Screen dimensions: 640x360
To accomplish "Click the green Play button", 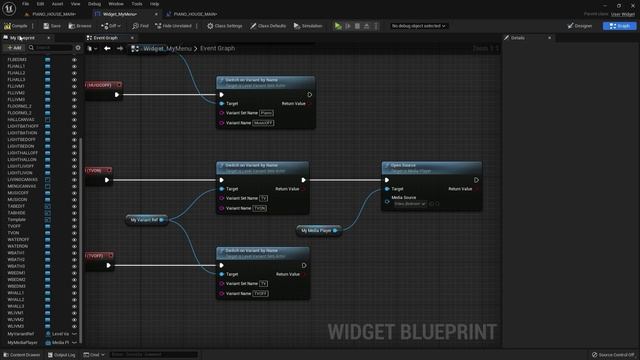I will (x=338, y=26).
